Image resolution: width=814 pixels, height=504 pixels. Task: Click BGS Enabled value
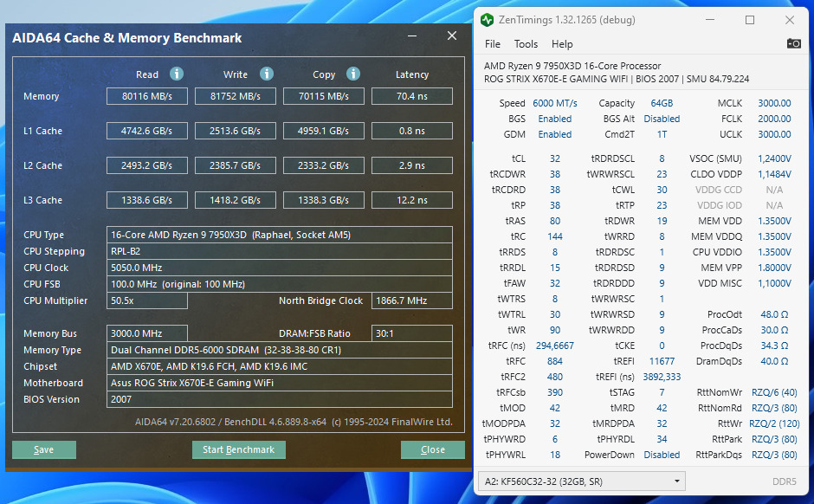(x=554, y=119)
